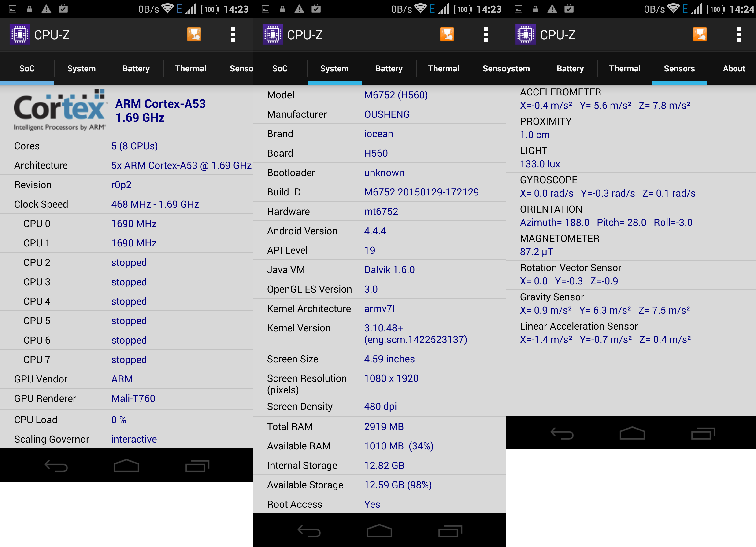Tap the Java VM 'Dalvik 1.6.0' value
Viewport: 756px width, 547px height.
pos(389,270)
